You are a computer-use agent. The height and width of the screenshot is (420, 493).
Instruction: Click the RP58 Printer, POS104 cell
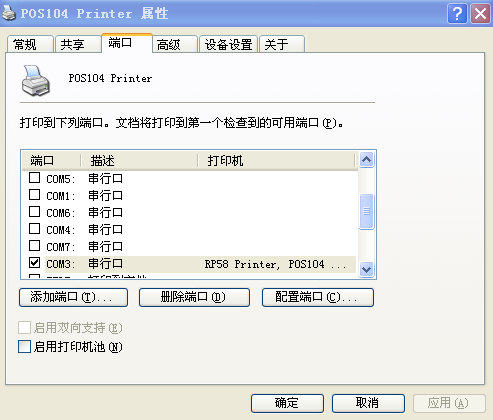coord(276,265)
